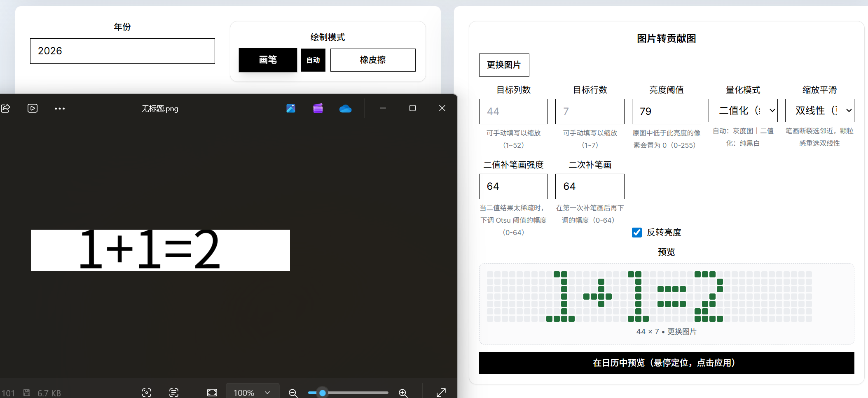Click the zoom in magnifier icon
The width and height of the screenshot is (868, 398).
(403, 393)
